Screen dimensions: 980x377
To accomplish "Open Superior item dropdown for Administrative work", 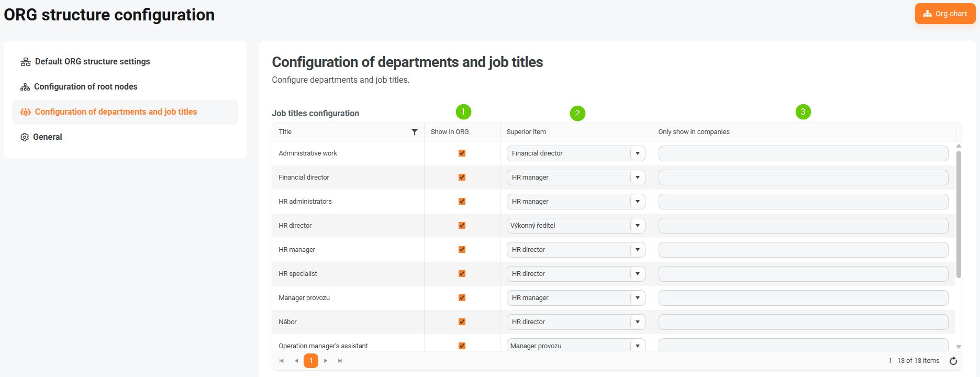I will [637, 153].
